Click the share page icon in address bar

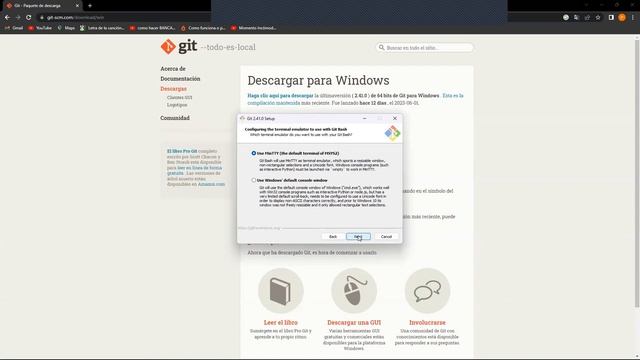(587, 18)
